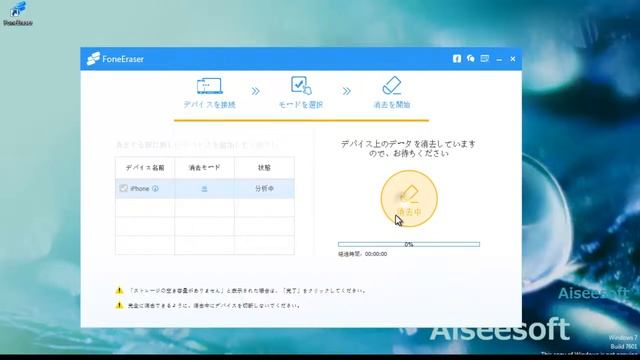Click the first chevron arrow between steps
This screenshot has width=640, height=360.
pos(256,91)
